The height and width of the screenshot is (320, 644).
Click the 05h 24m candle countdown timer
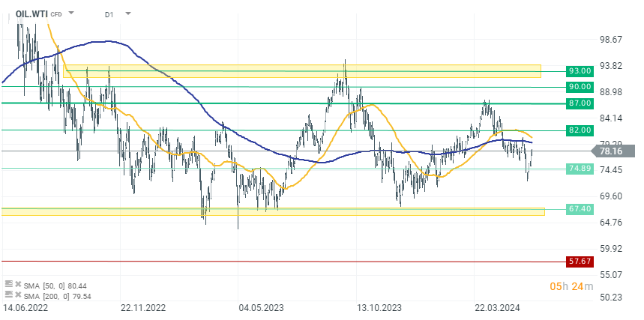[571, 286]
